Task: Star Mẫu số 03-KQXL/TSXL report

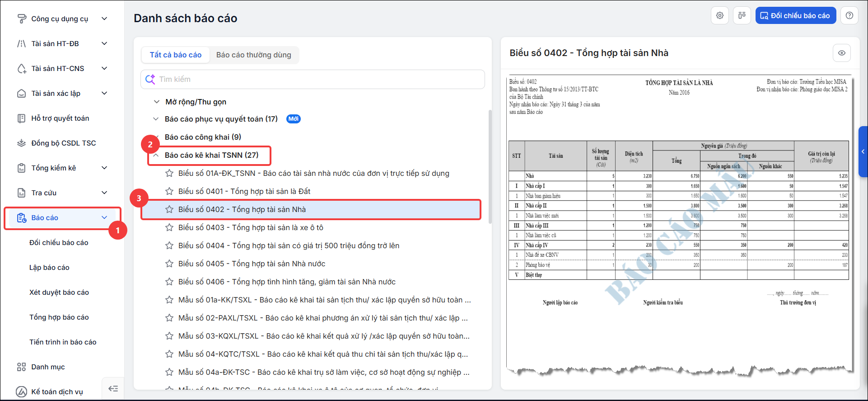Action: (x=169, y=336)
